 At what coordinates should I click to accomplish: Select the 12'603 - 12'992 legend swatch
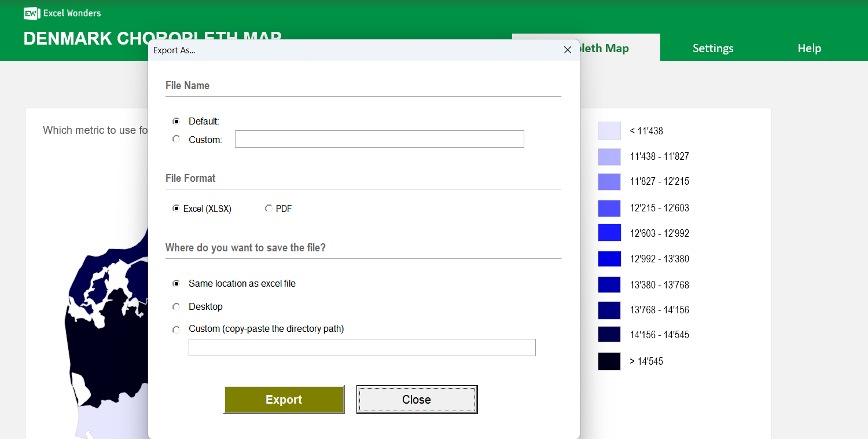[x=609, y=233]
